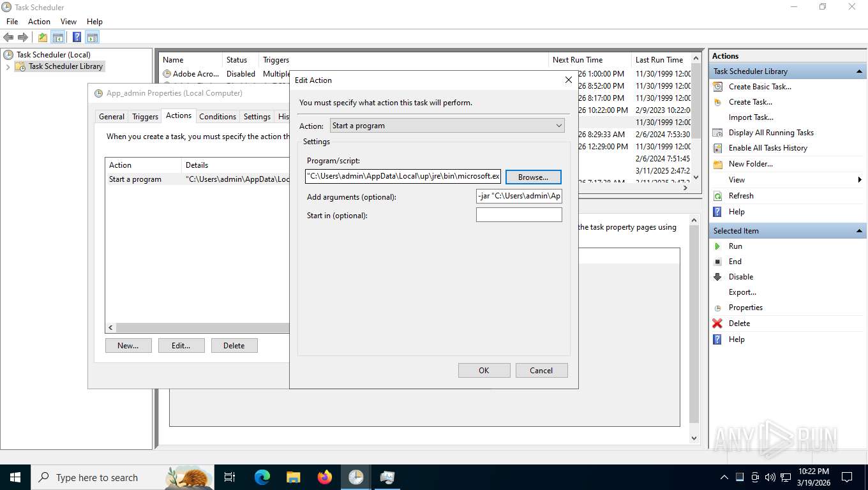Click the blue Help toolbar icon
This screenshot has height=490, width=868.
pos(77,37)
